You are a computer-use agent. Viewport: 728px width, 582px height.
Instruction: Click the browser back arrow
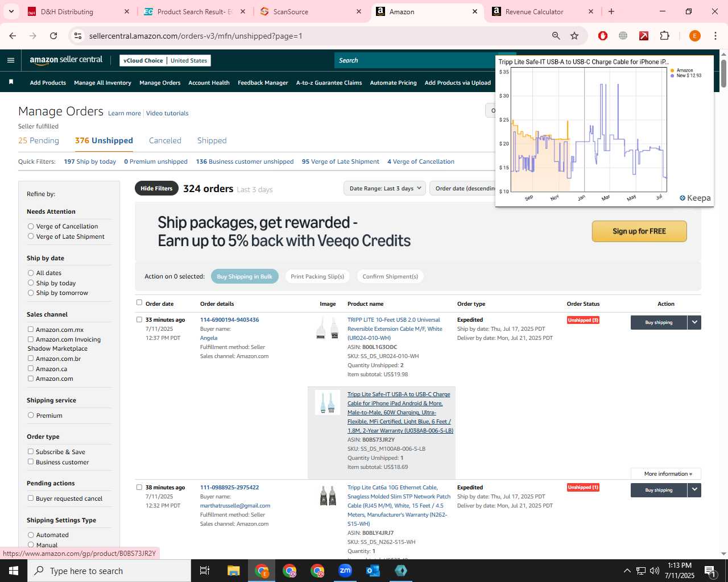pos(13,36)
